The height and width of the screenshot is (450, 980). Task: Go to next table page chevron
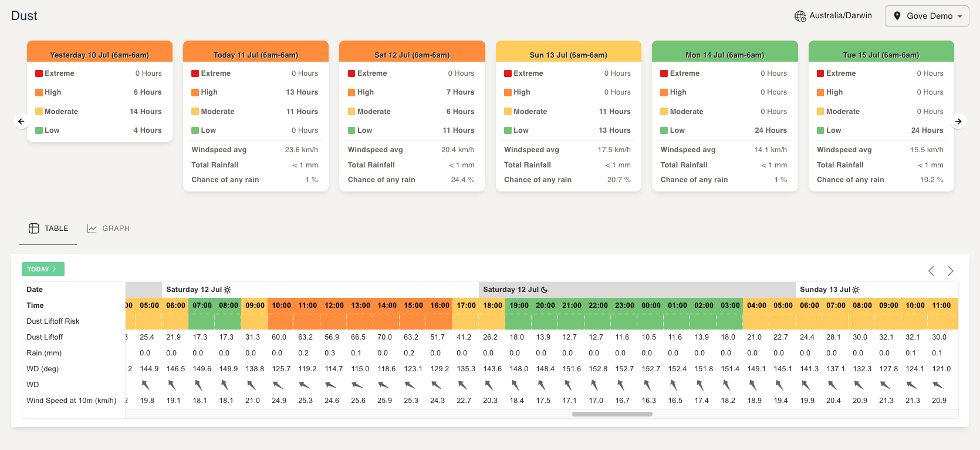pyautogui.click(x=951, y=271)
